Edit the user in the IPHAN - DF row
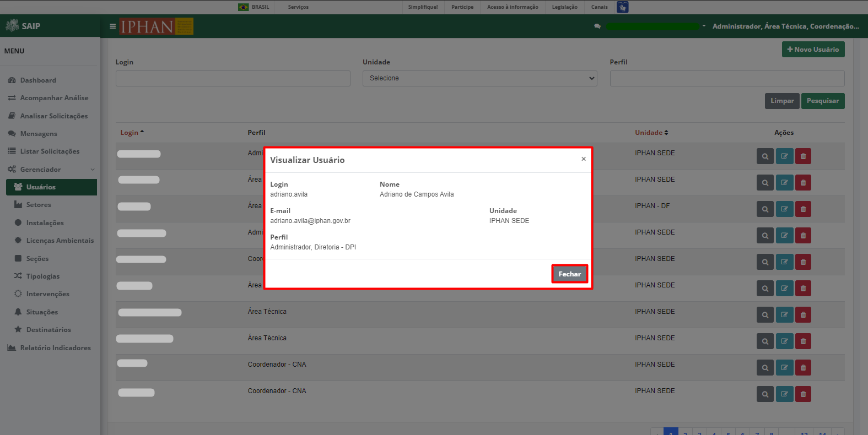The height and width of the screenshot is (435, 868). pos(784,209)
